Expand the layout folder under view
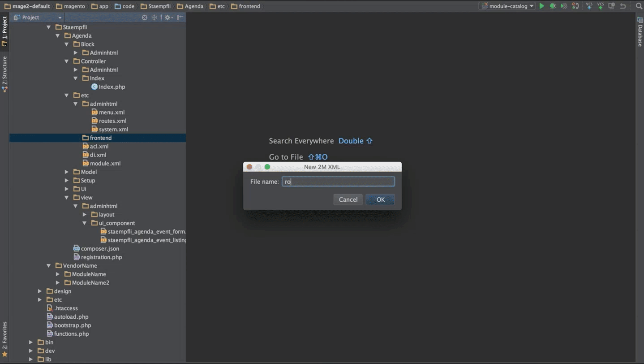Viewport: 644px width, 364px height. coord(85,215)
